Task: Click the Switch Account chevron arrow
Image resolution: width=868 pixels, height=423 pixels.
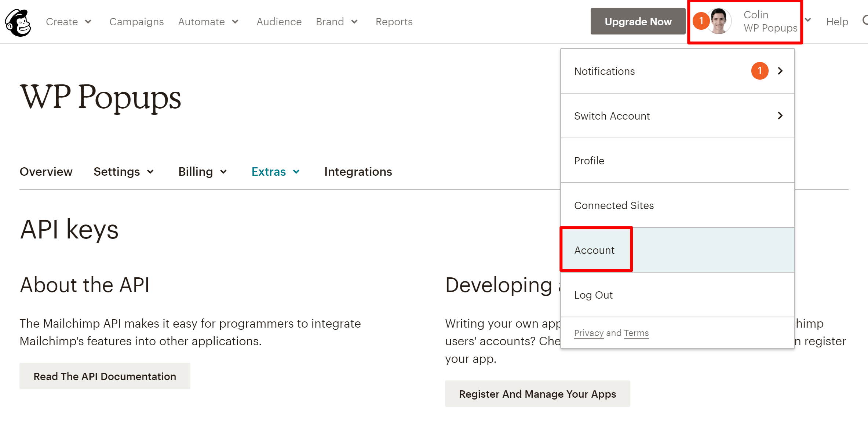Action: (780, 116)
